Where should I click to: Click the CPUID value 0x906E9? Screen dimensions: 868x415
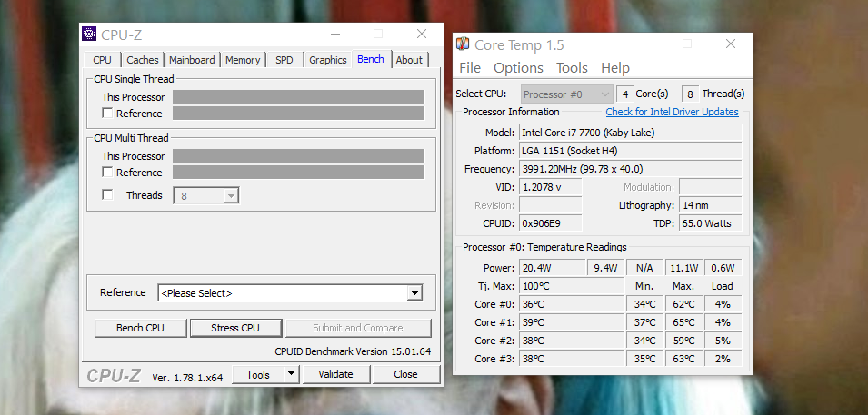click(x=550, y=223)
